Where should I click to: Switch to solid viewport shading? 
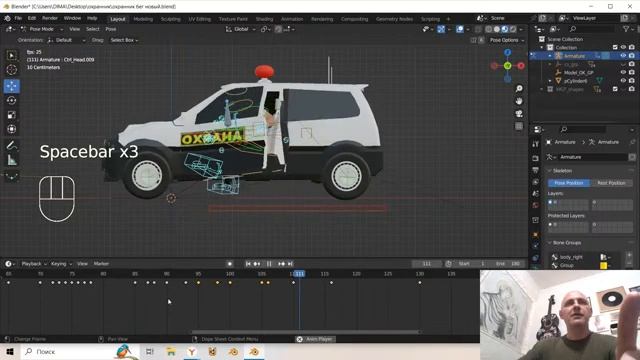496,29
